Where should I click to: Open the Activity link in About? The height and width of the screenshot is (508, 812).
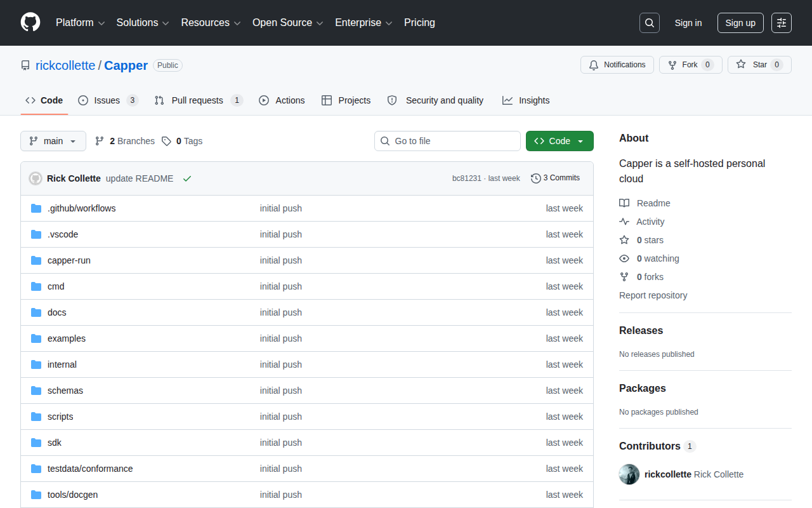click(642, 222)
